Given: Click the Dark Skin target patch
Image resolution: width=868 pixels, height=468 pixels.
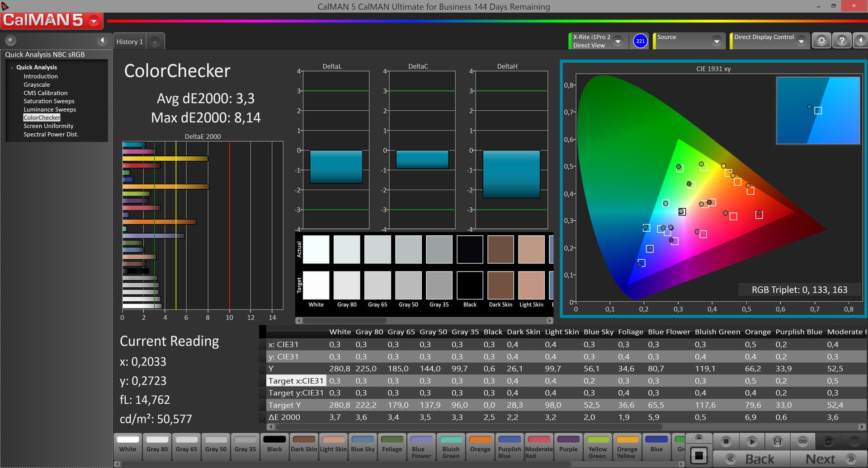Looking at the screenshot, I should 500,285.
